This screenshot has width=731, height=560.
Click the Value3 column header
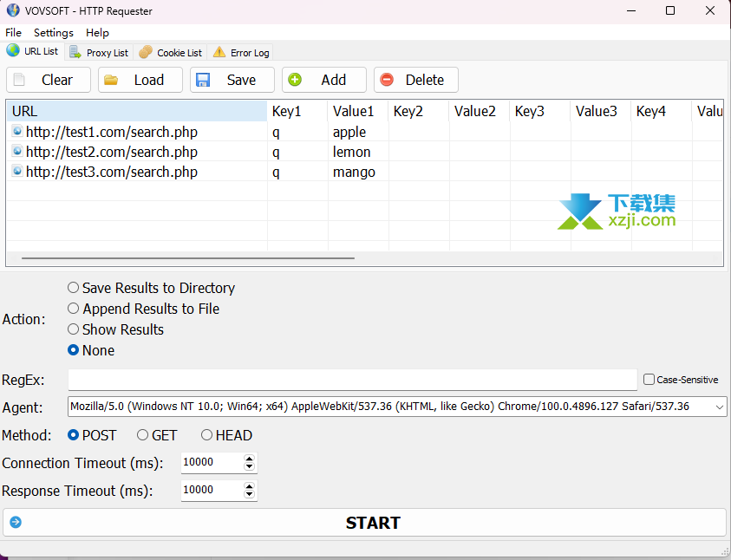click(600, 111)
